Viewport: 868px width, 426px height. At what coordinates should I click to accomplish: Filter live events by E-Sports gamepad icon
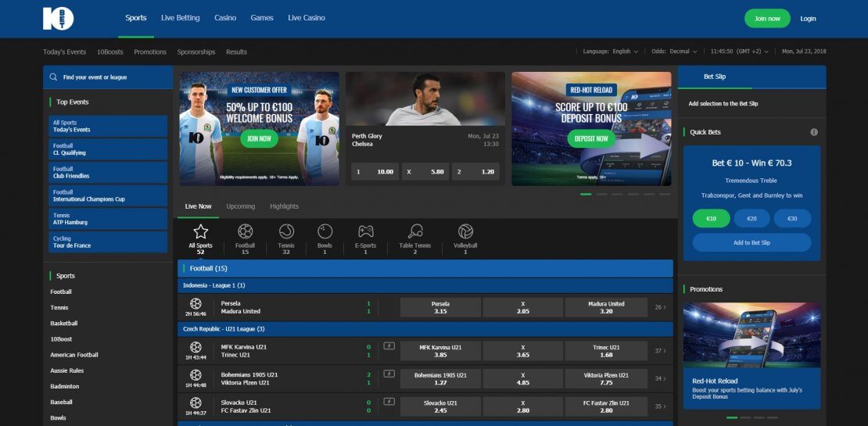pyautogui.click(x=365, y=231)
